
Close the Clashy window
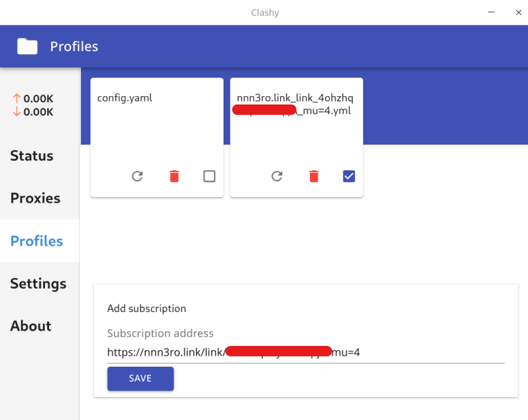(518, 12)
